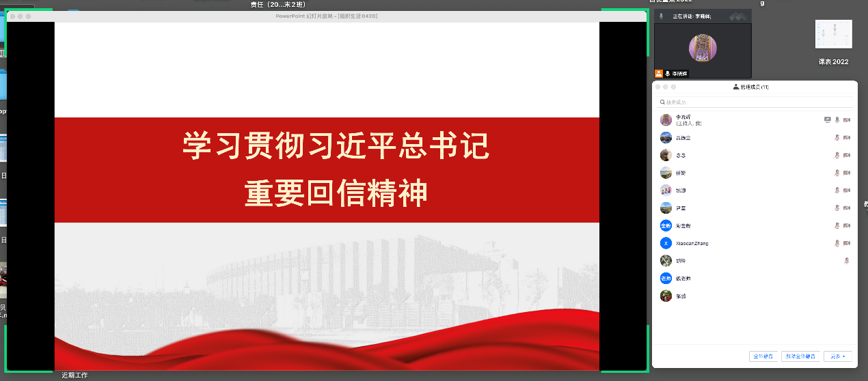Image resolution: width=868 pixels, height=381 pixels.
Task: Click the 解除全体静音 unmute-all button
Action: [800, 356]
